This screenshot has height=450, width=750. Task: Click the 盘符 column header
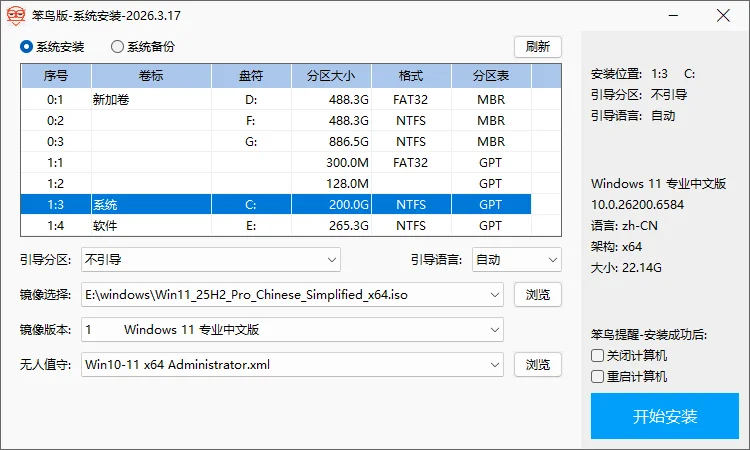(251, 76)
